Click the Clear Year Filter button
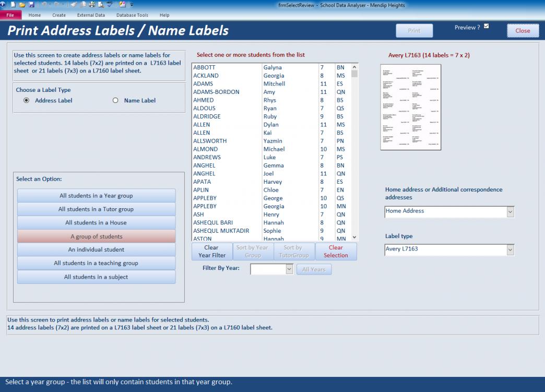Image resolution: width=545 pixels, height=392 pixels. tap(212, 251)
